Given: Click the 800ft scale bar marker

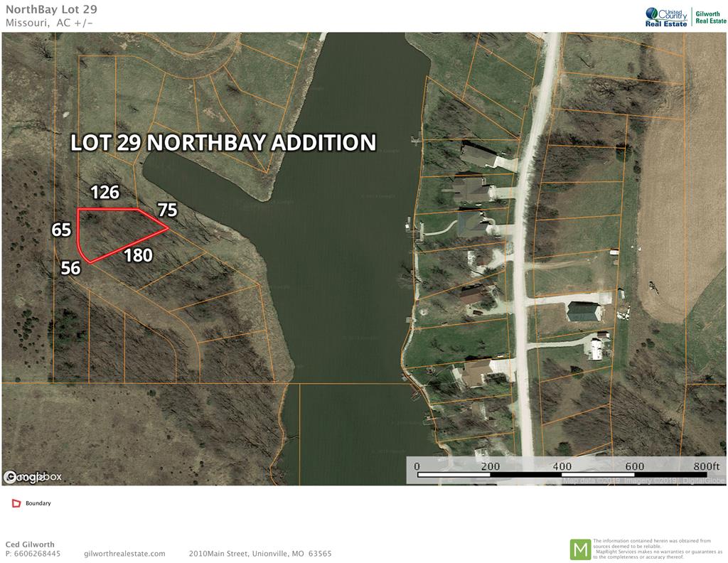Looking at the screenshot, I should [706, 466].
